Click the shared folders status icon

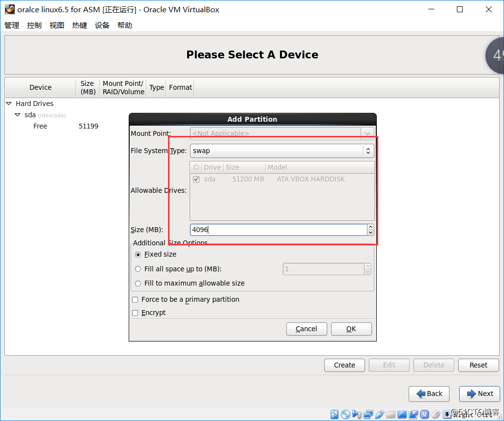[x=391, y=415]
